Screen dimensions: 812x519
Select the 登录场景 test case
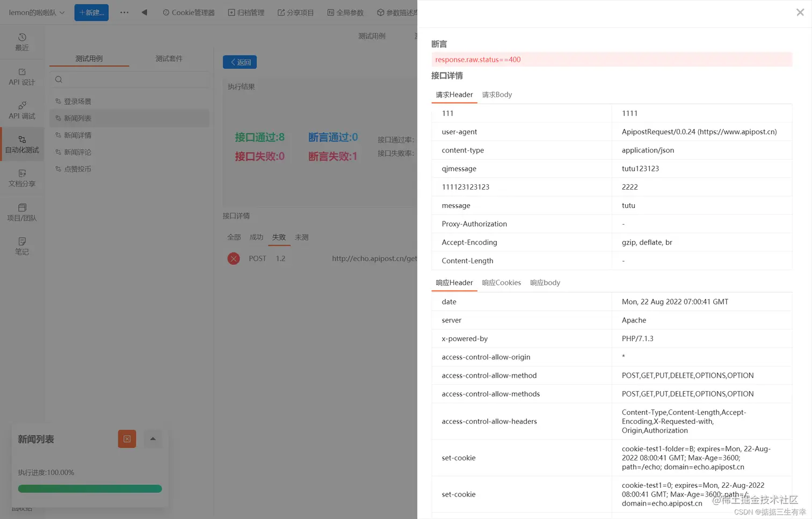click(x=129, y=102)
